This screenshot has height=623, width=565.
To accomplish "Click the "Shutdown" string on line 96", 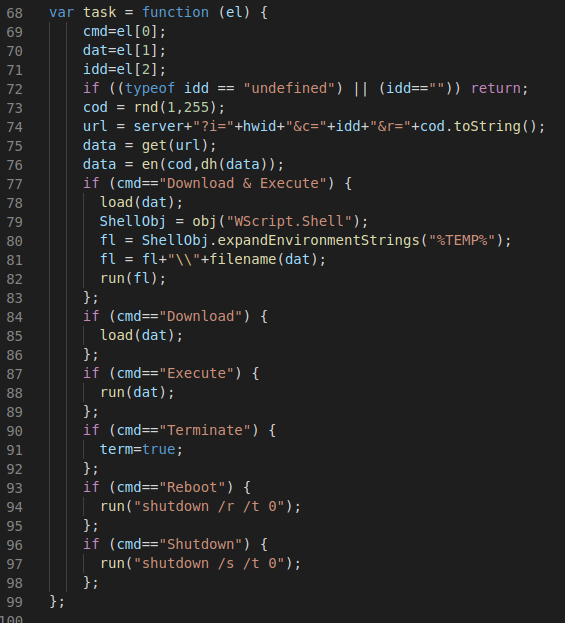I will point(200,544).
